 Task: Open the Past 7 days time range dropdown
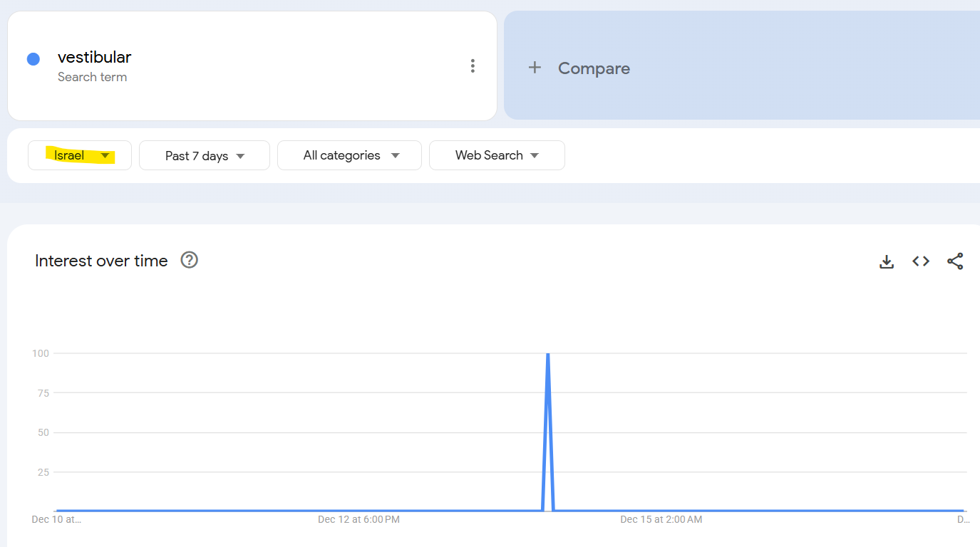coord(205,155)
